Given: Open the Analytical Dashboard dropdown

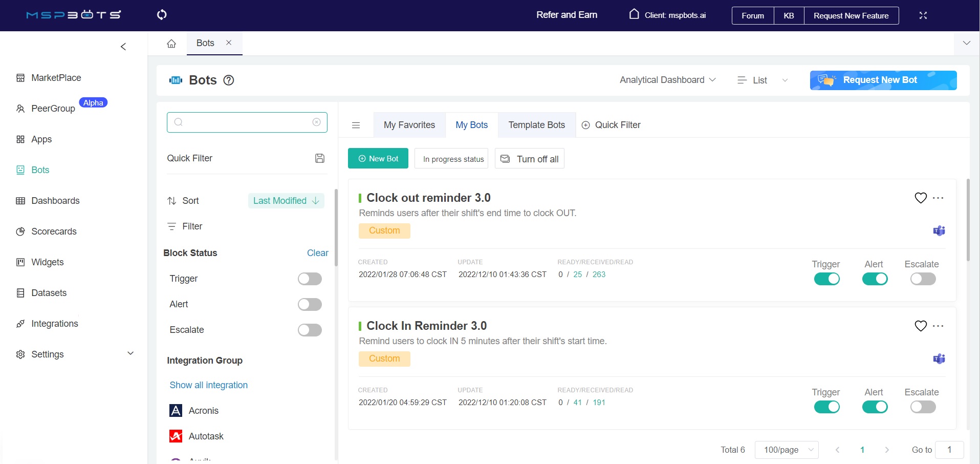Looking at the screenshot, I should [x=667, y=80].
